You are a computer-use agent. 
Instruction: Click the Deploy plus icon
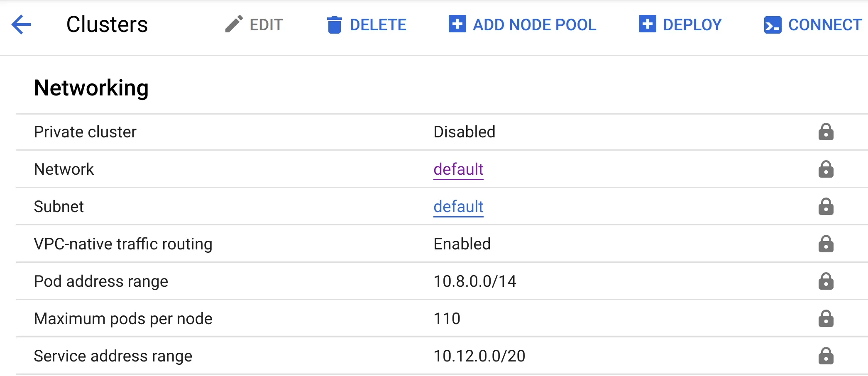coord(647,24)
